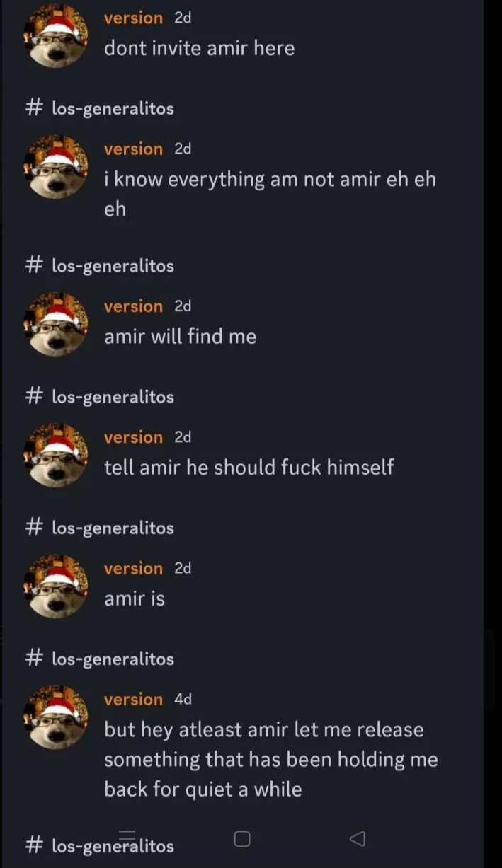The height and width of the screenshot is (868, 502).
Task: Open the "amir is" message result
Action: click(x=135, y=598)
